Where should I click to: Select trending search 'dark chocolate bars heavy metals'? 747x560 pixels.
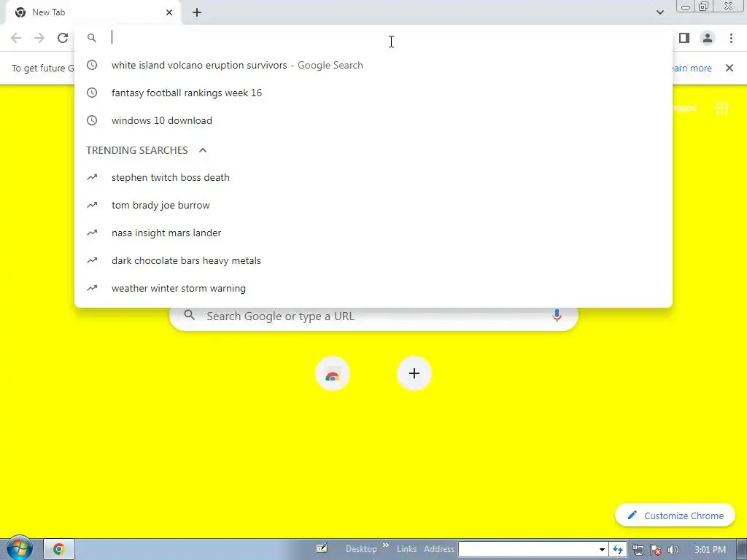click(x=373, y=260)
